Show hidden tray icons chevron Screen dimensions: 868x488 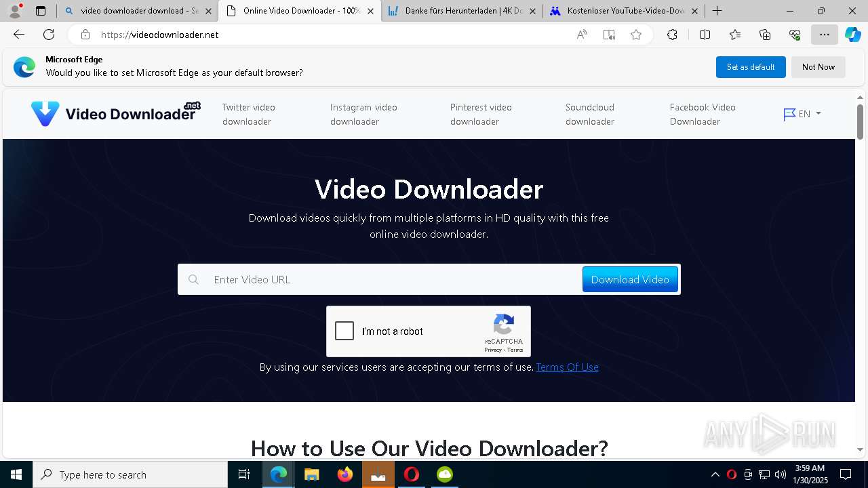coord(715,474)
